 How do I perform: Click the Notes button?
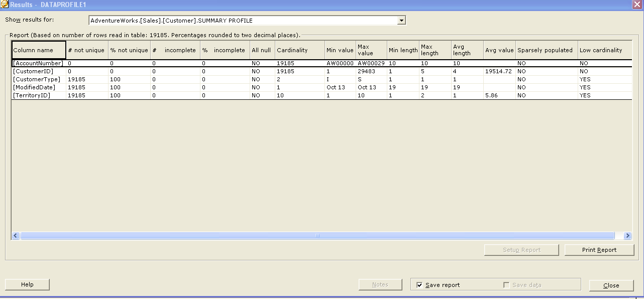click(380, 284)
